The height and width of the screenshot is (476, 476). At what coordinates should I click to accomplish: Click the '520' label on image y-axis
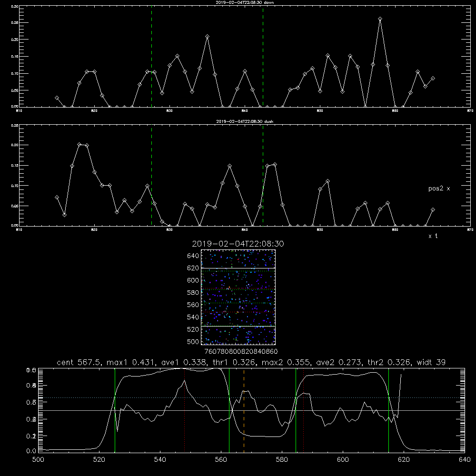point(193,329)
